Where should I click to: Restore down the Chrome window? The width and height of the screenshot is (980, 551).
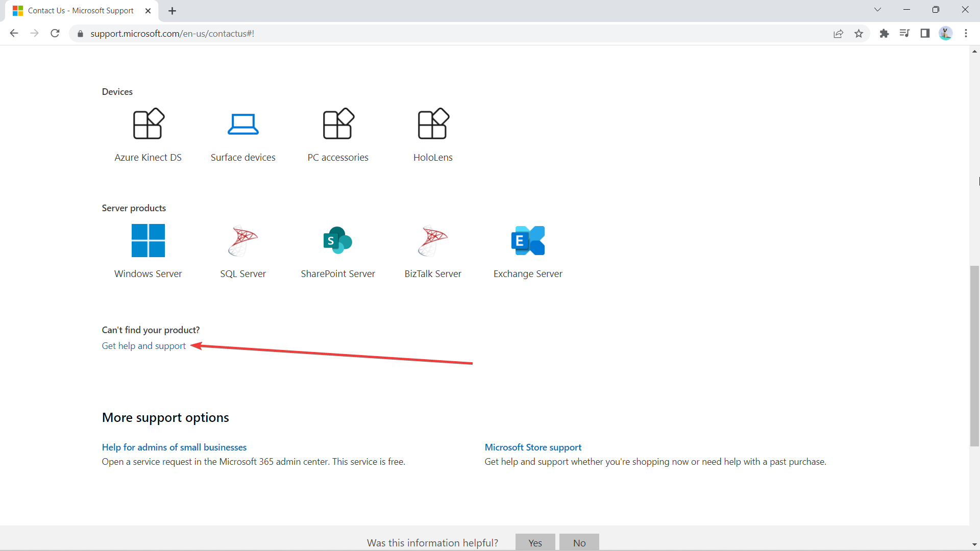click(x=936, y=10)
